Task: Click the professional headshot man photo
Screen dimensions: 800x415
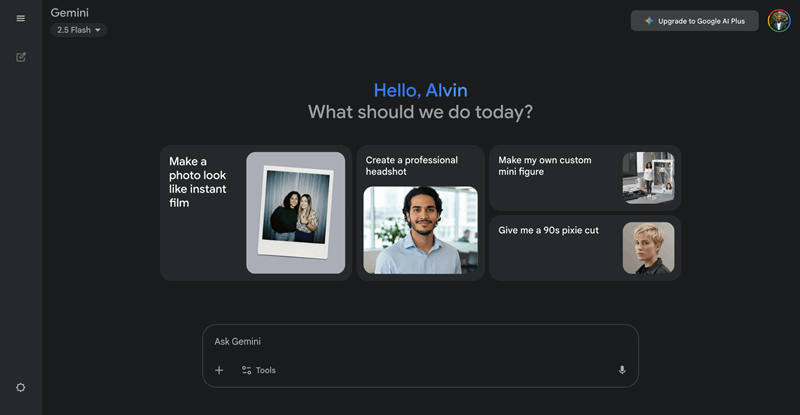Action: tap(420, 230)
